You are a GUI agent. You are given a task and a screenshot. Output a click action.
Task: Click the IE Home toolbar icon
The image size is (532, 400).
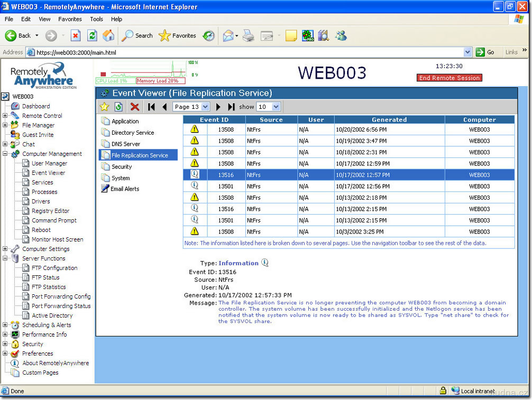[108, 35]
